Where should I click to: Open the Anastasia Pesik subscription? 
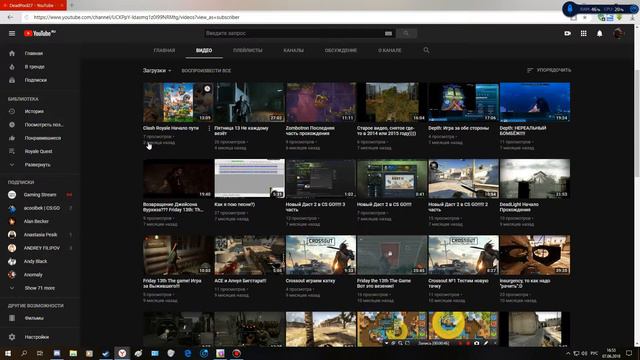[39, 235]
